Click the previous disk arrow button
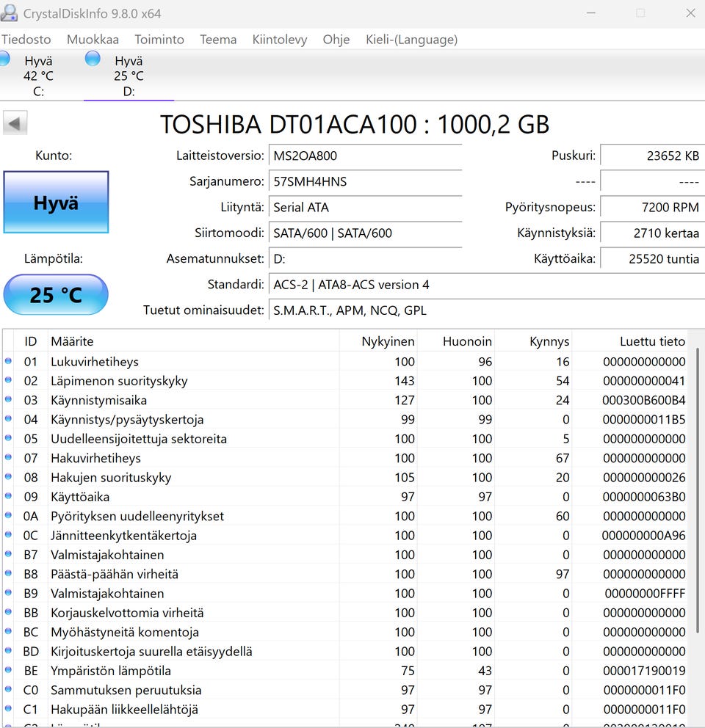 (x=15, y=123)
